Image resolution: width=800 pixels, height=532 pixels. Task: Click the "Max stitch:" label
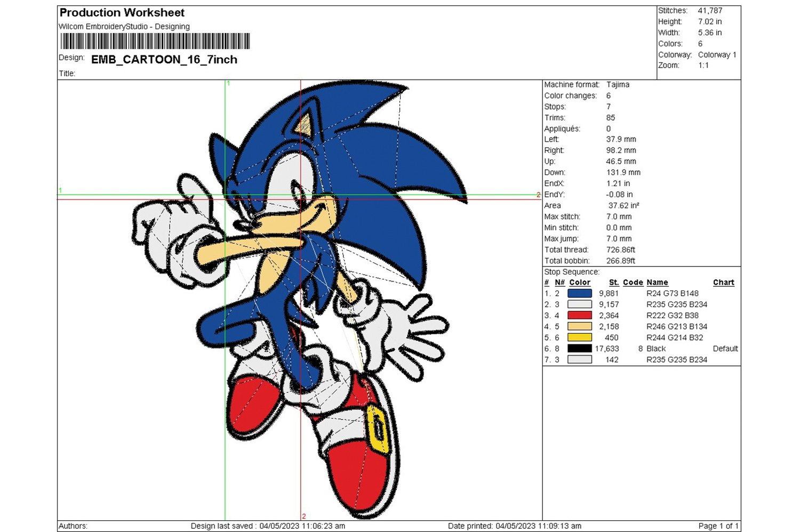pos(562,217)
